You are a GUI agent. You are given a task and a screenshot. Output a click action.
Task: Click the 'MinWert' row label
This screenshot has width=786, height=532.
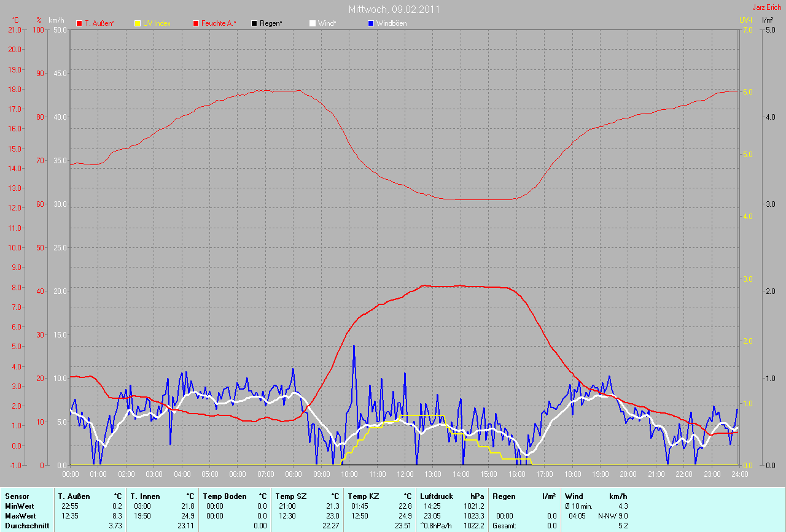(19, 506)
